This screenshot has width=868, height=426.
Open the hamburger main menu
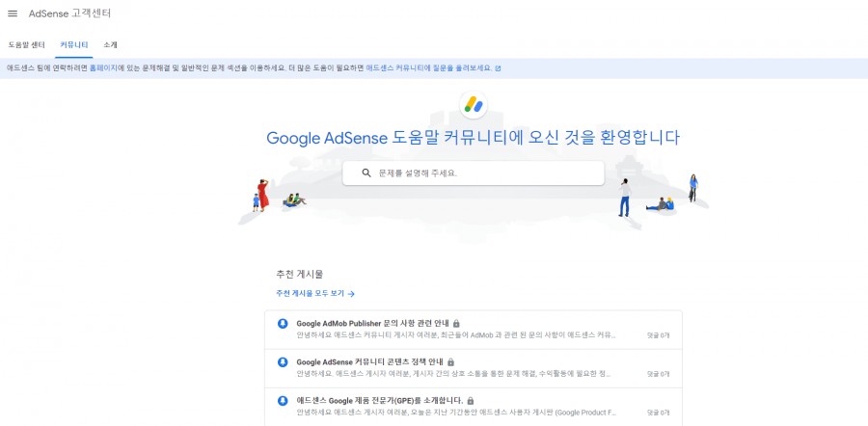click(x=13, y=13)
